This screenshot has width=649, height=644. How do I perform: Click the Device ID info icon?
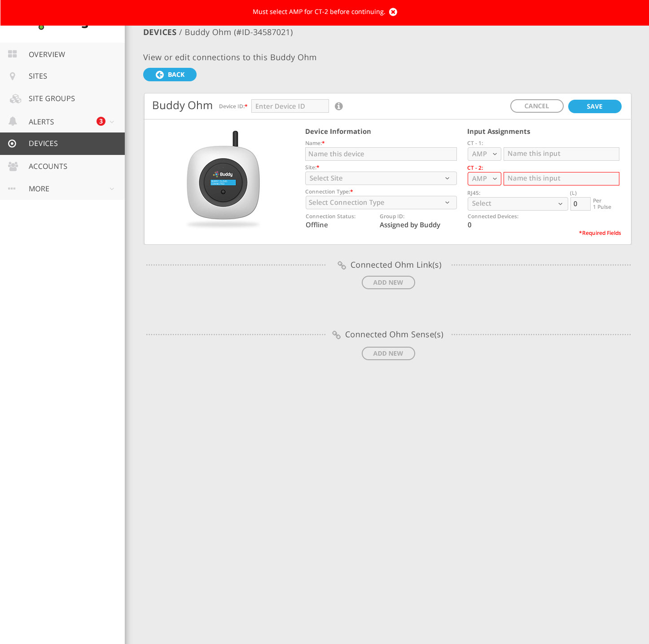339,106
